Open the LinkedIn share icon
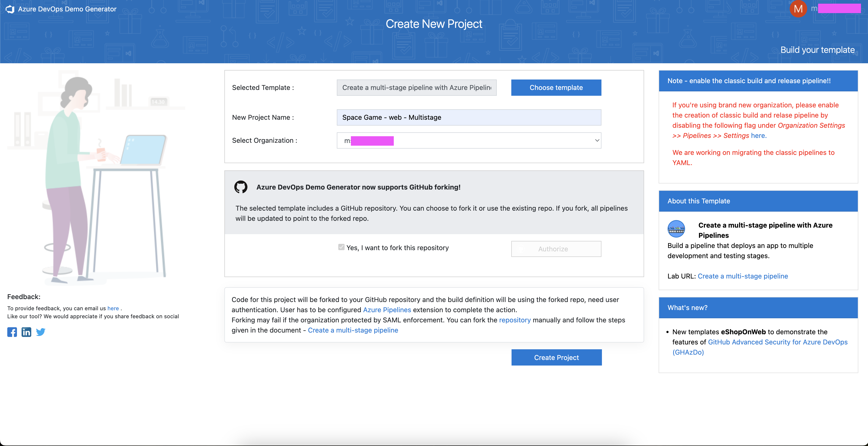 point(26,332)
